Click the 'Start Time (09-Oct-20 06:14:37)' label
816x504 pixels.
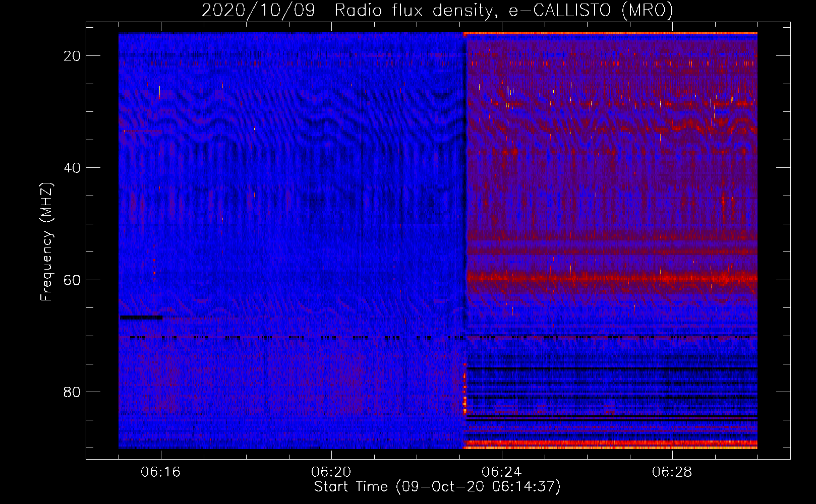[437, 487]
